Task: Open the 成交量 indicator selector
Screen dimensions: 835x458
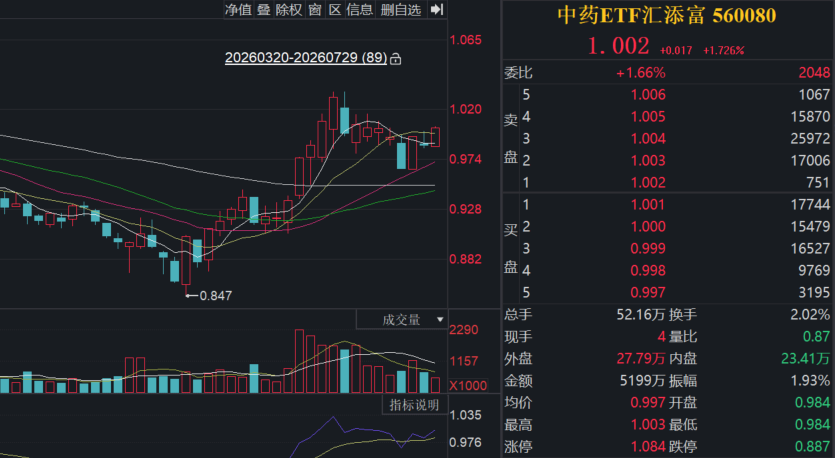Action: click(402, 320)
